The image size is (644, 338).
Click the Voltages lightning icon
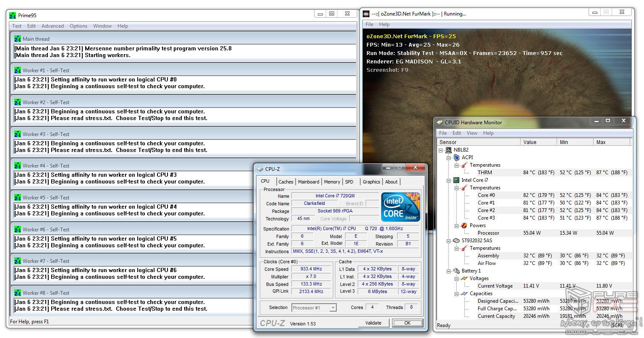coord(464,278)
